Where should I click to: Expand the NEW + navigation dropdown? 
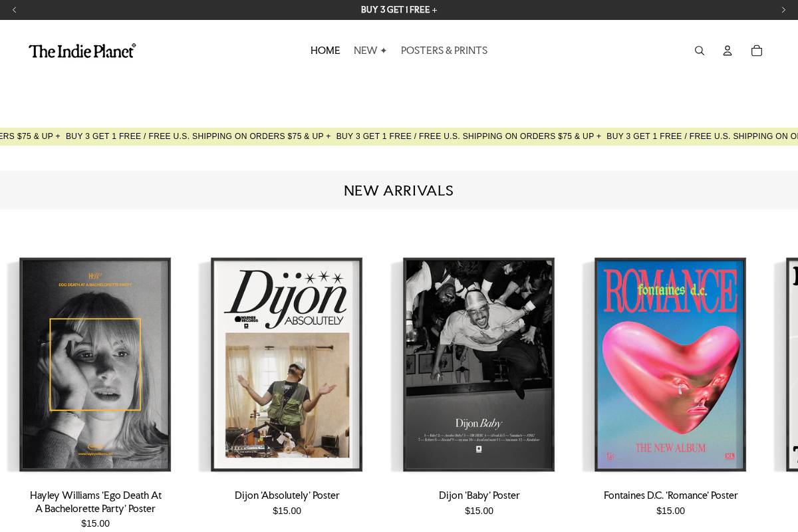coord(370,50)
